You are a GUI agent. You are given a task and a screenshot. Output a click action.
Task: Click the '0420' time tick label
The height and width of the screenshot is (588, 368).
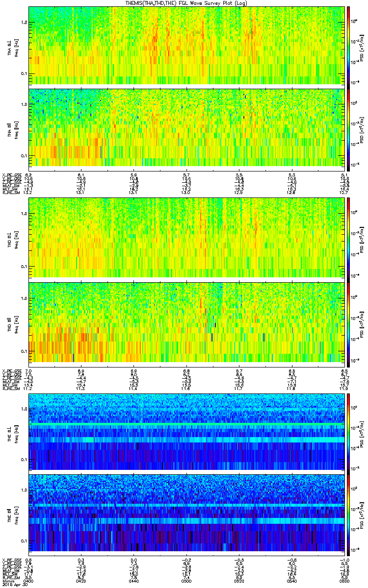click(x=81, y=580)
